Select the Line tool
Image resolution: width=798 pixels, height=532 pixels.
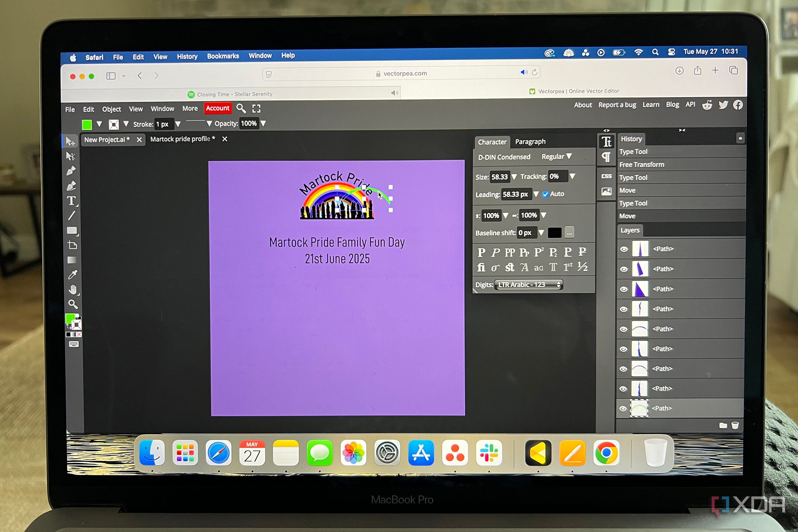[71, 215]
